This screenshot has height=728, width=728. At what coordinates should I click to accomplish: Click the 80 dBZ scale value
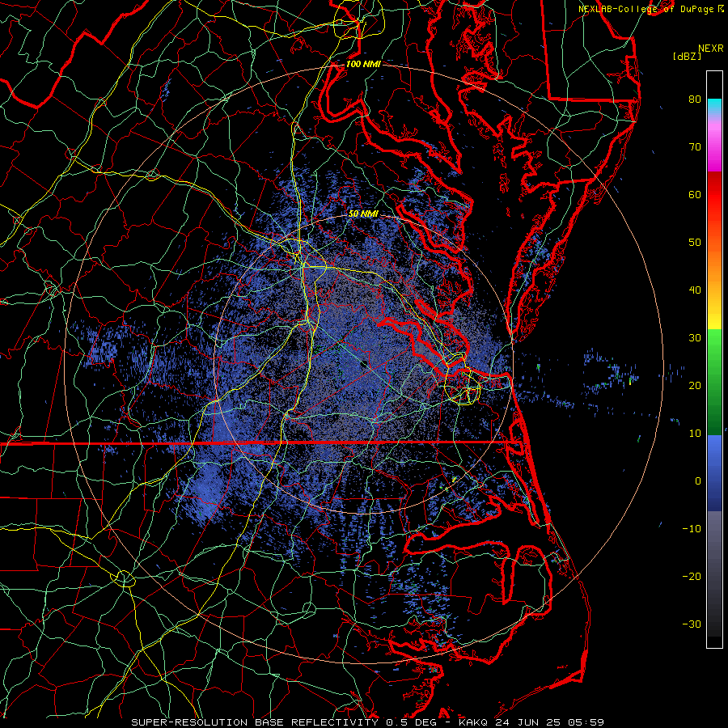[x=695, y=99]
